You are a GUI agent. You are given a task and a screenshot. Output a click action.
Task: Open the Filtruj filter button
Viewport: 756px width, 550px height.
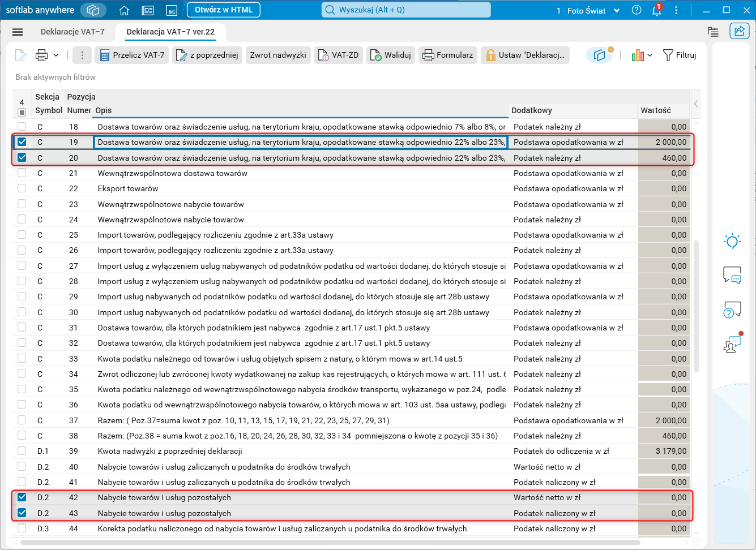click(x=680, y=55)
